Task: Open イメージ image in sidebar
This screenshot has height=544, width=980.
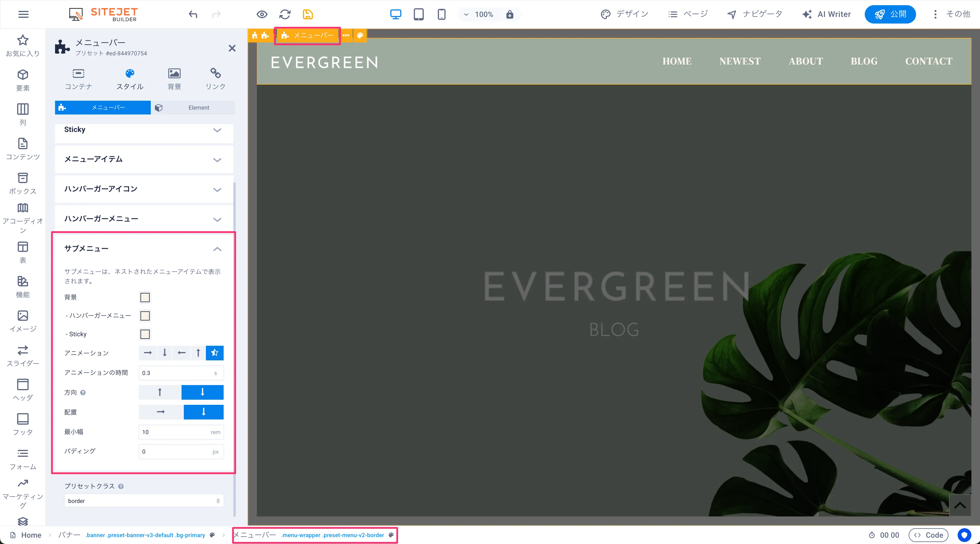Action: pos(23,321)
